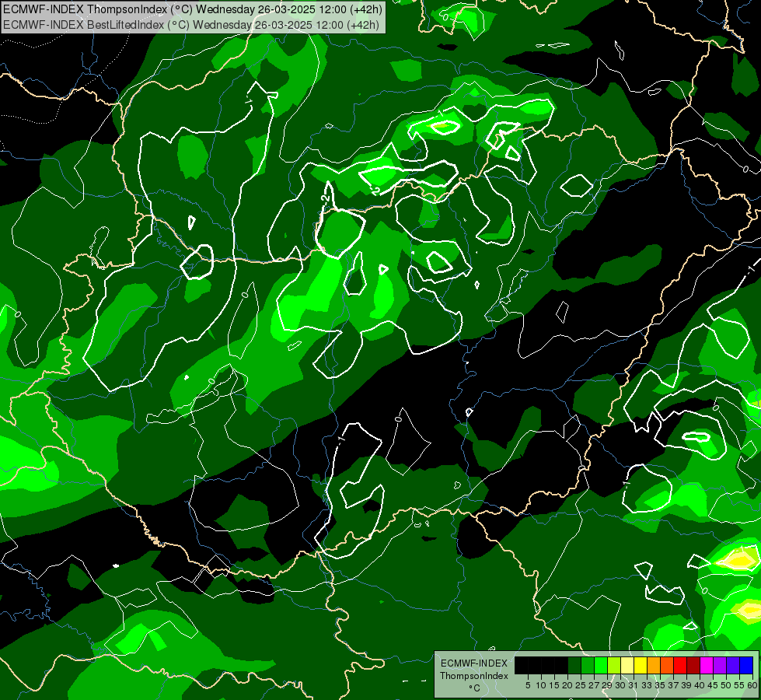Click the legend tick value '31'
The height and width of the screenshot is (700, 761).
coord(634,685)
